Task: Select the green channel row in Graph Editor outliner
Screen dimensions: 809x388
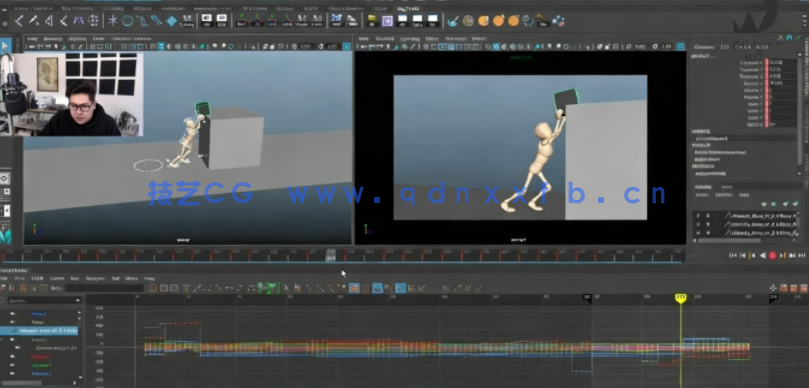Action: coord(41,365)
